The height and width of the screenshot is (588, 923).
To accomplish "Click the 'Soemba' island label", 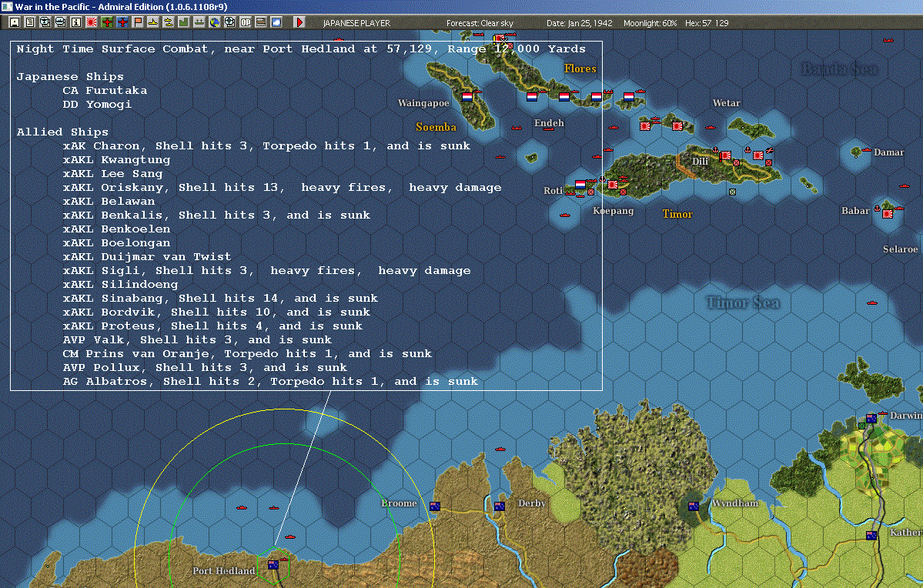I will 436,127.
